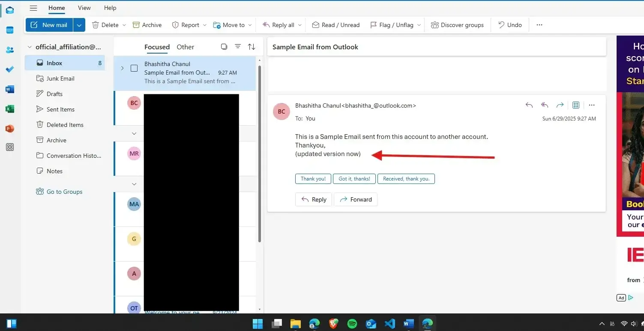Click the select-all messages icon
This screenshot has height=331, width=644.
(224, 47)
